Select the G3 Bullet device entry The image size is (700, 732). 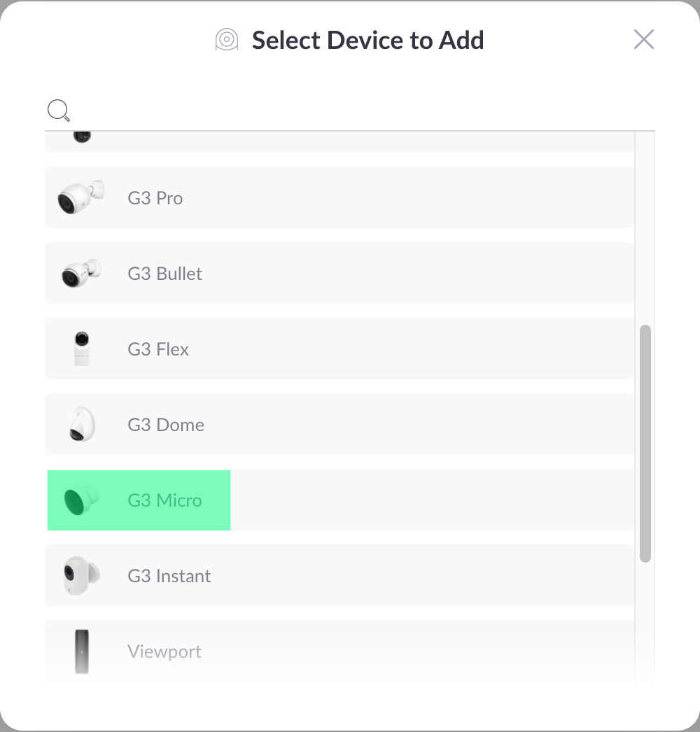pyautogui.click(x=339, y=274)
